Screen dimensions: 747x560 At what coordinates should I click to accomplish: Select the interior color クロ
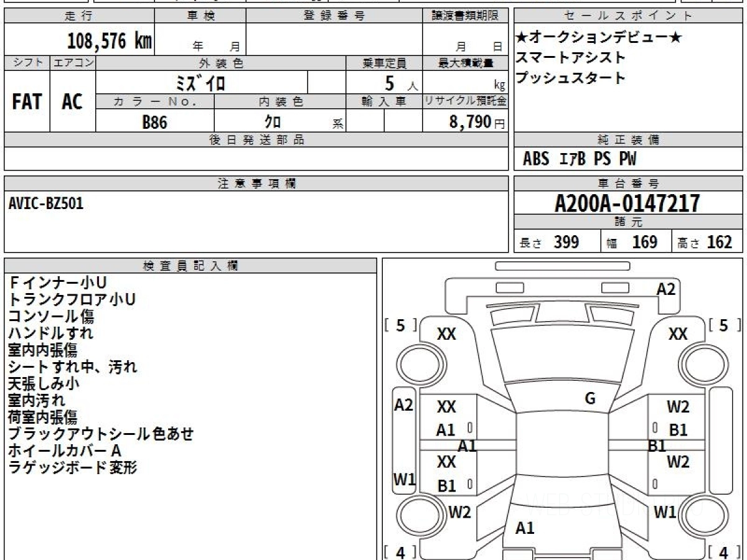[x=273, y=122]
